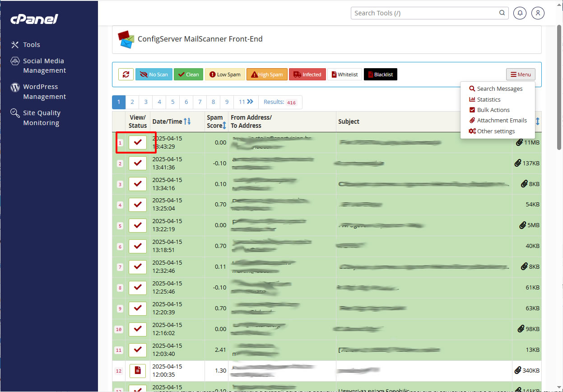
Task: Go to results page 9
Action: click(227, 102)
